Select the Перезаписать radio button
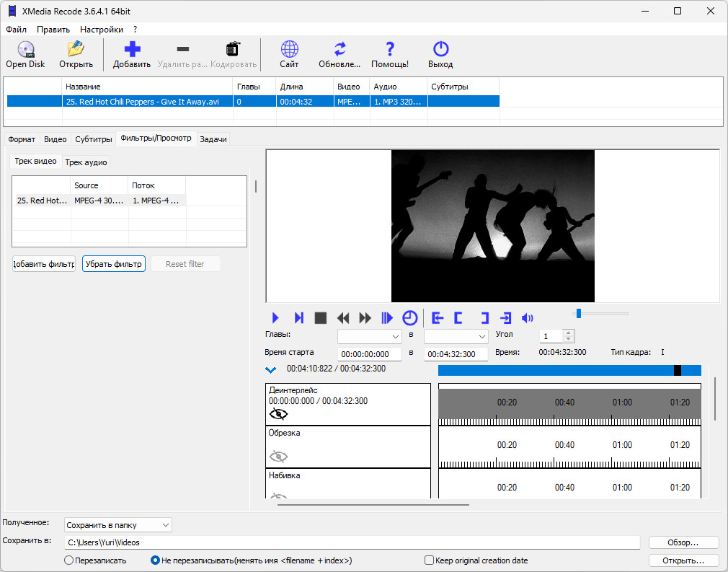This screenshot has height=572, width=728. click(68, 560)
